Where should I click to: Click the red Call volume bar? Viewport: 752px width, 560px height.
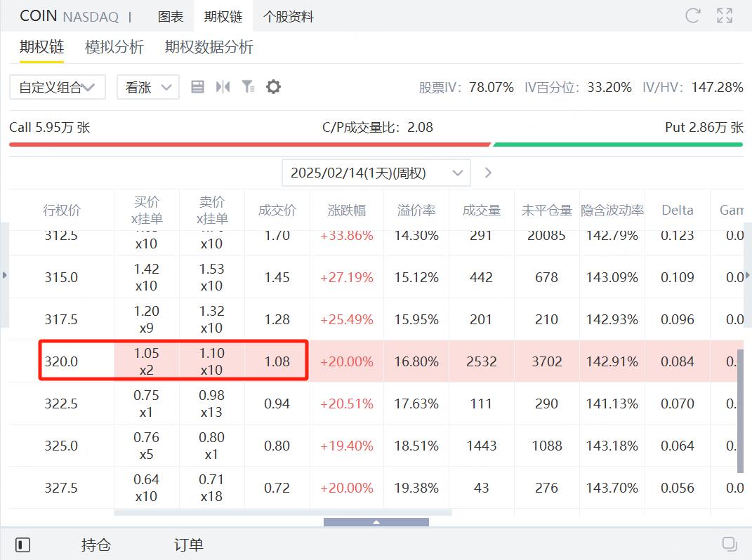[250, 145]
